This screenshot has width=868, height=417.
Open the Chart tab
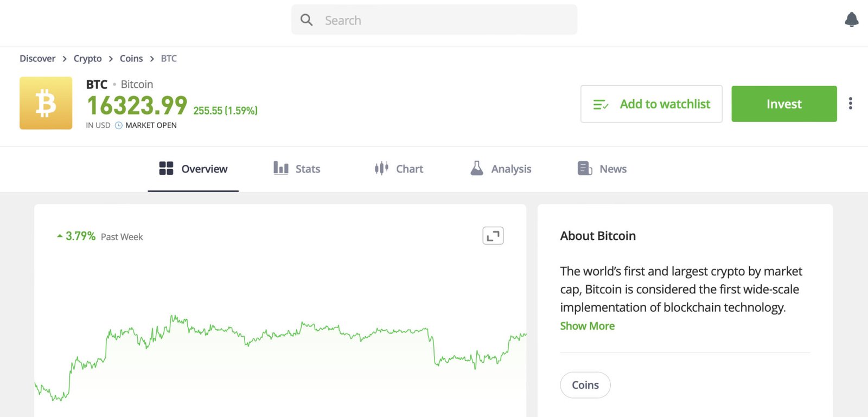tap(399, 169)
